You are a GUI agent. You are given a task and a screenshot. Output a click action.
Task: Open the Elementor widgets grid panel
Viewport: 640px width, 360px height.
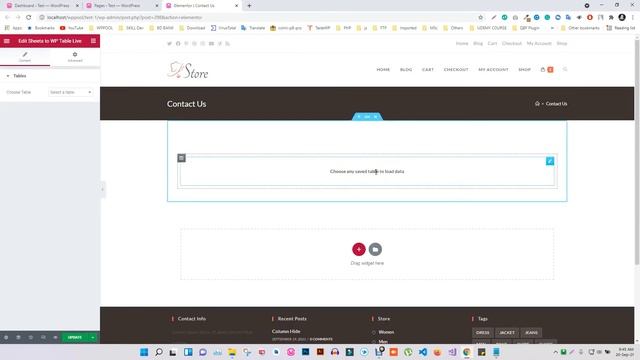tap(93, 41)
